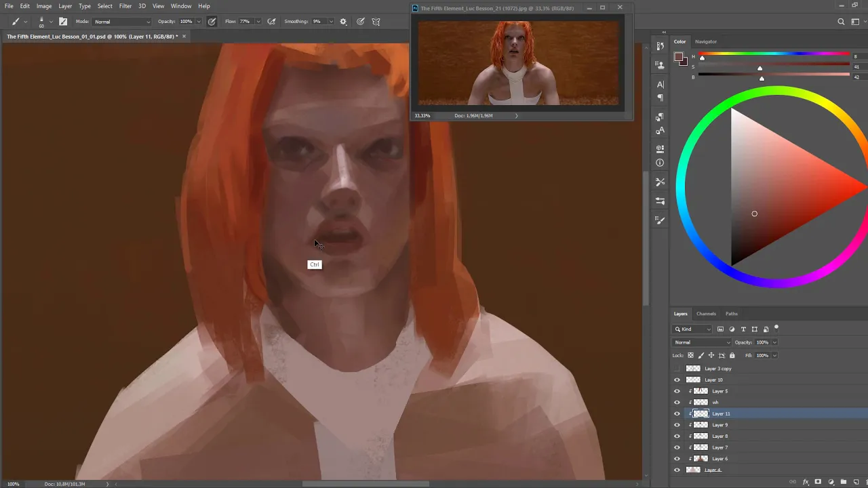Open the 3D panel icon in dock
This screenshot has height=488, width=868.
point(660,149)
